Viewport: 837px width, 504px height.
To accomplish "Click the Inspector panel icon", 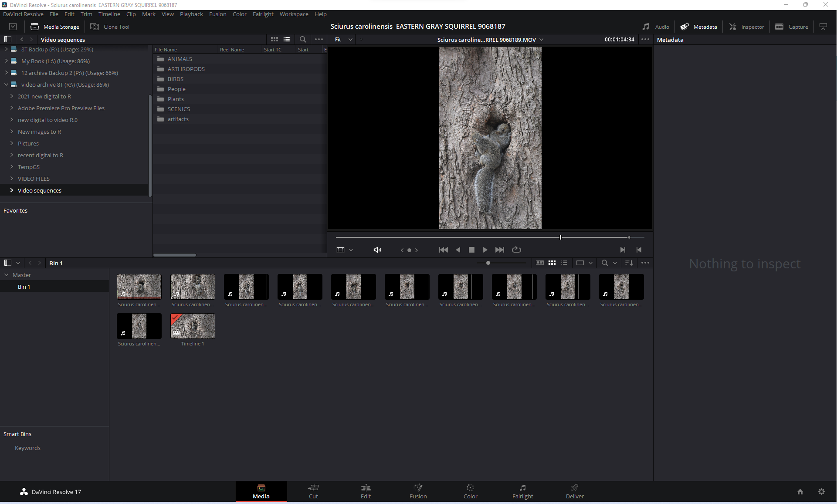I will coord(732,26).
